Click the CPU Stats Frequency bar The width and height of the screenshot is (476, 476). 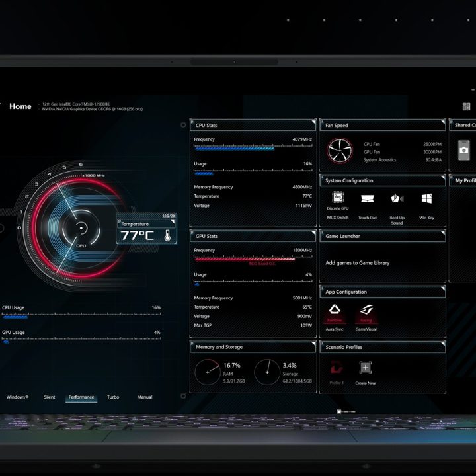[253, 148]
